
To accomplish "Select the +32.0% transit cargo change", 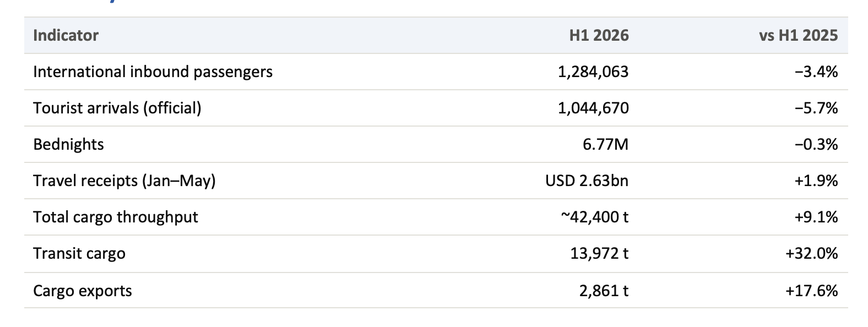I will pos(812,253).
